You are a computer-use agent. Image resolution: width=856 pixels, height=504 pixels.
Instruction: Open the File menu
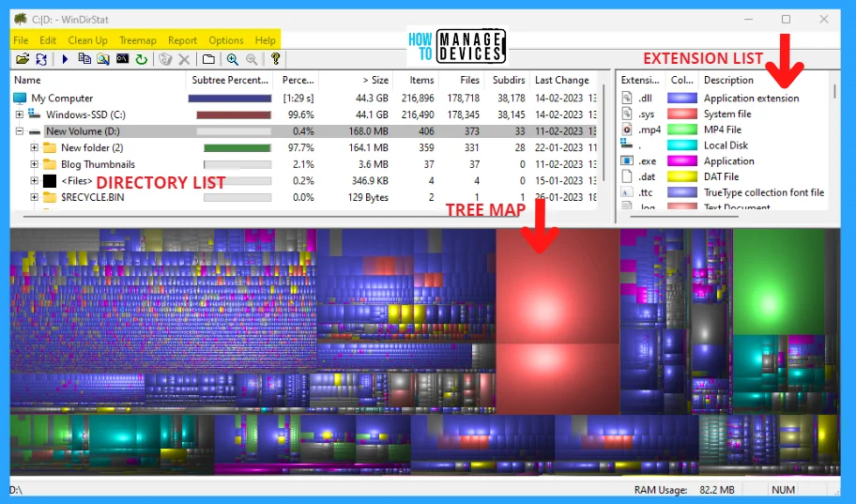pos(21,40)
